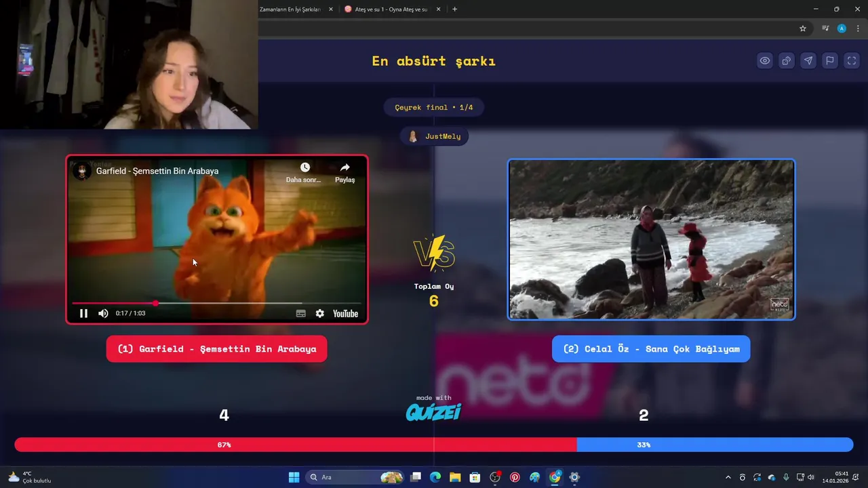This screenshot has width=868, height=488.
Task: Pause the Garfield YouTube video
Action: click(x=83, y=313)
